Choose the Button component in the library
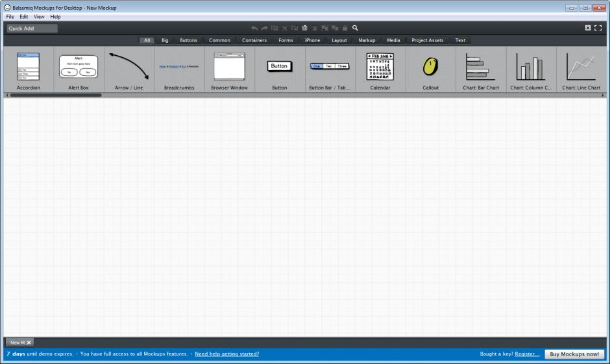This screenshot has height=364, width=610. tap(279, 70)
